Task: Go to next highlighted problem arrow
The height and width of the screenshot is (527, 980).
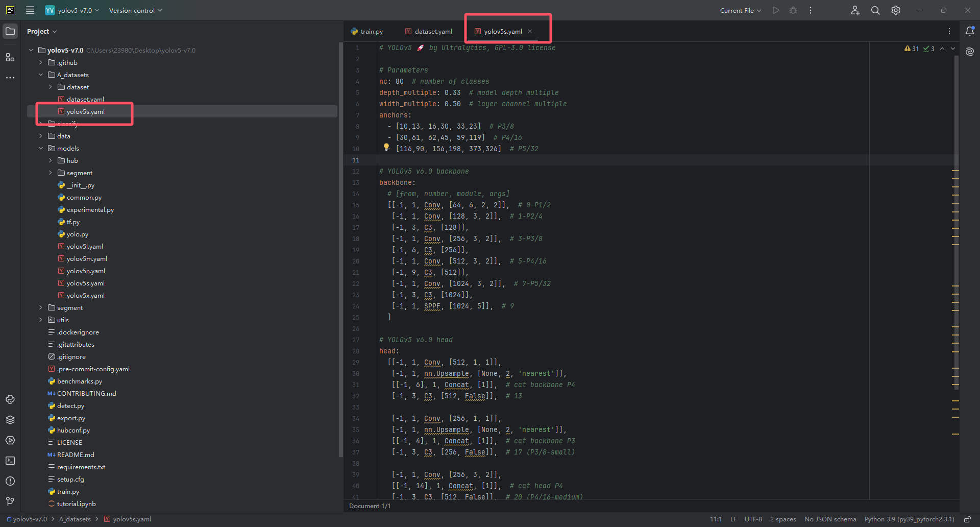Action: (x=953, y=49)
